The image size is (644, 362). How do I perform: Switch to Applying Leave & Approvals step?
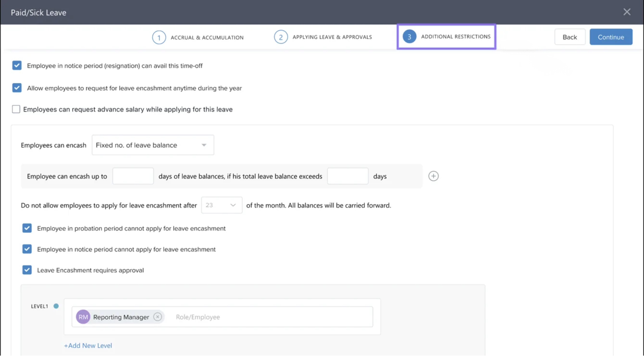332,37
